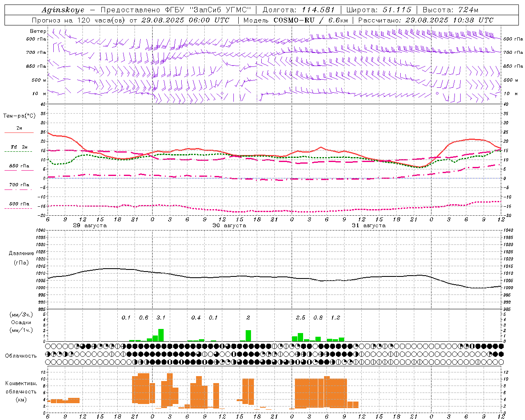Click the precipitation total 2.5
This screenshot has height=420, width=525.
[301, 318]
